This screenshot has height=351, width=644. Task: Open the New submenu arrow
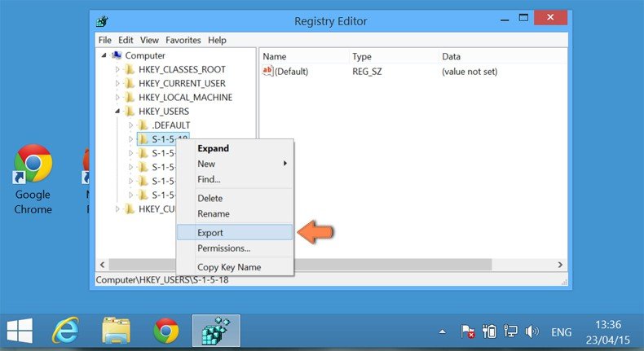point(285,164)
